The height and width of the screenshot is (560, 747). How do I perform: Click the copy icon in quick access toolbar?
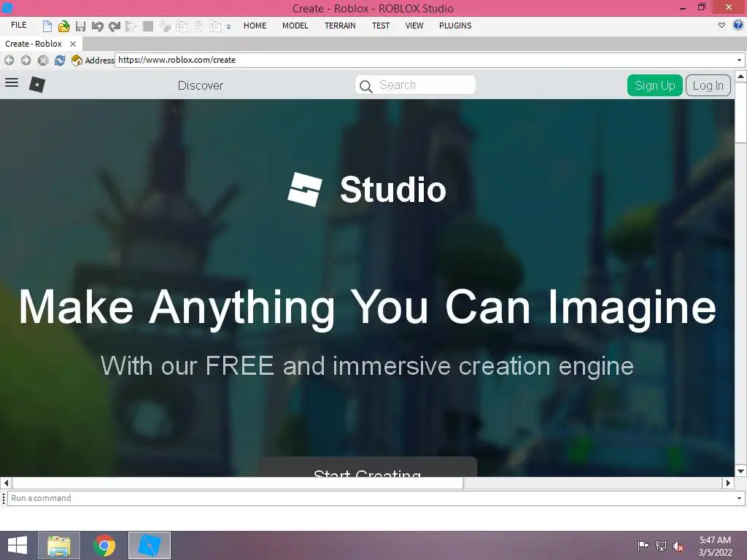[182, 26]
